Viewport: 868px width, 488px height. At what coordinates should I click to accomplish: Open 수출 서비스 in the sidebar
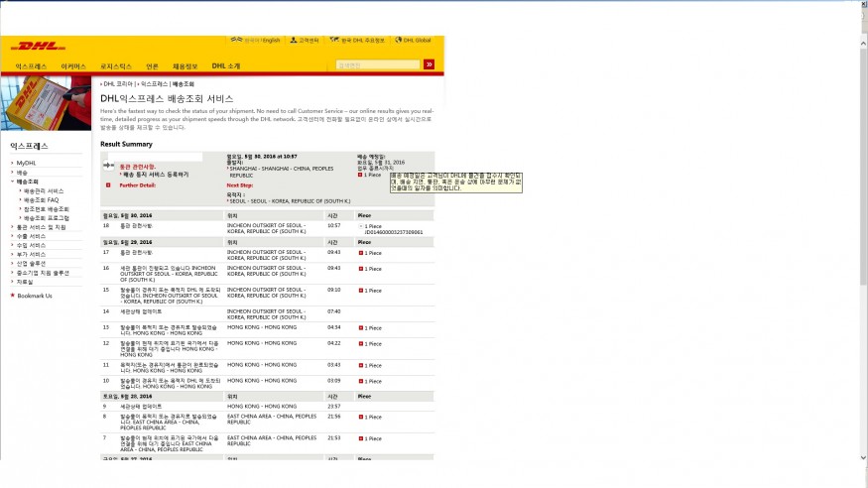click(31, 236)
